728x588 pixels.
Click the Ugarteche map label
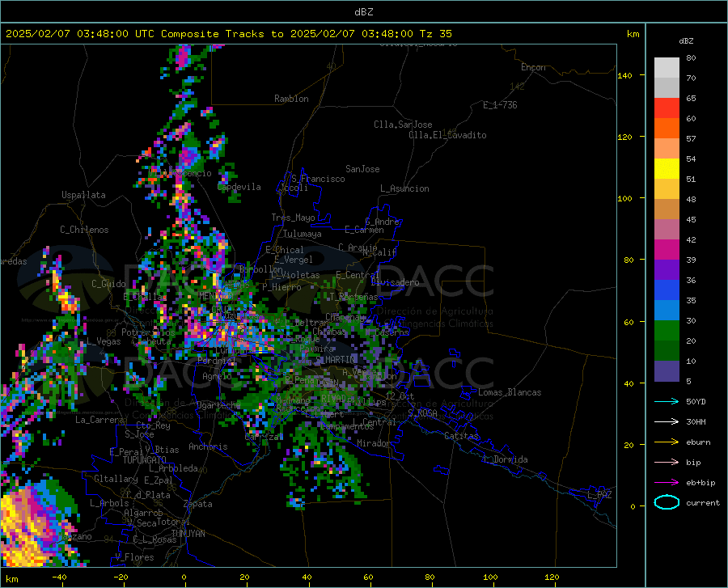point(218,405)
